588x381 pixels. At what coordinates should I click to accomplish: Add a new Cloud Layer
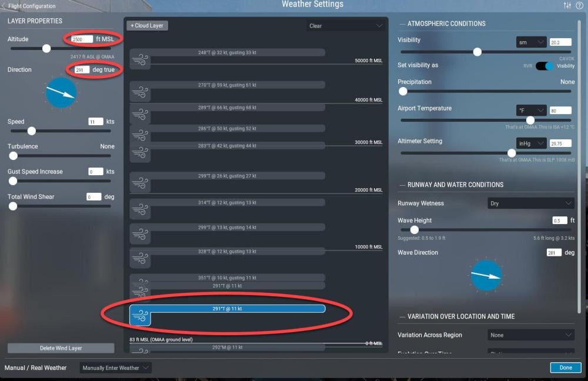click(x=148, y=25)
